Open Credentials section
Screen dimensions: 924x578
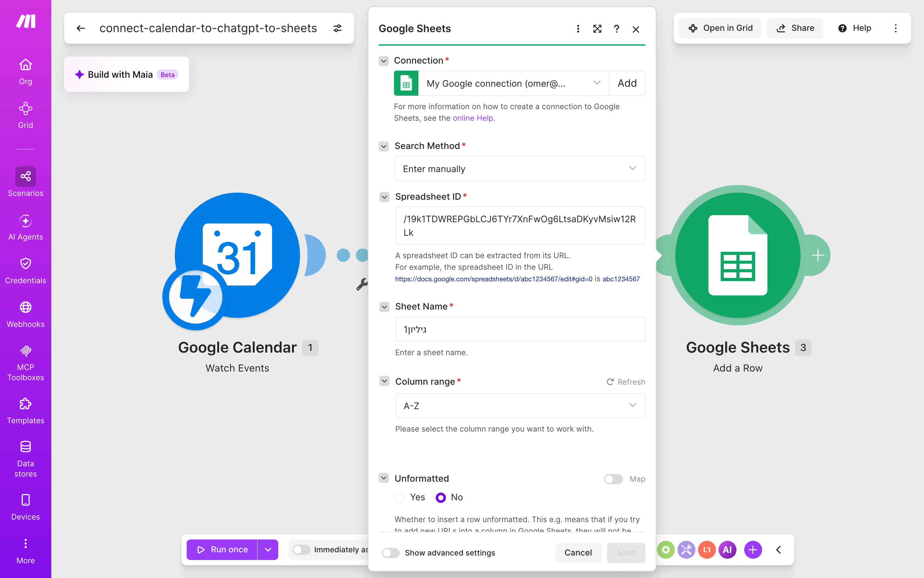(26, 271)
